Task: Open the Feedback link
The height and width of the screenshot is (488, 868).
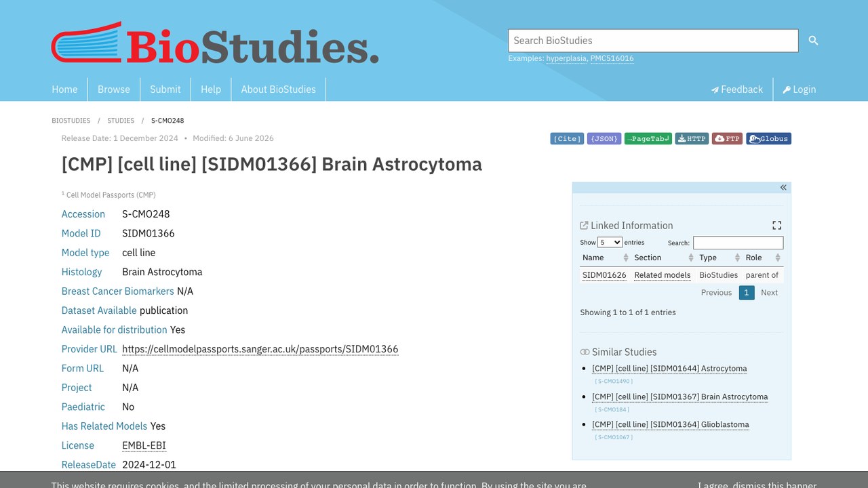Action: (737, 89)
